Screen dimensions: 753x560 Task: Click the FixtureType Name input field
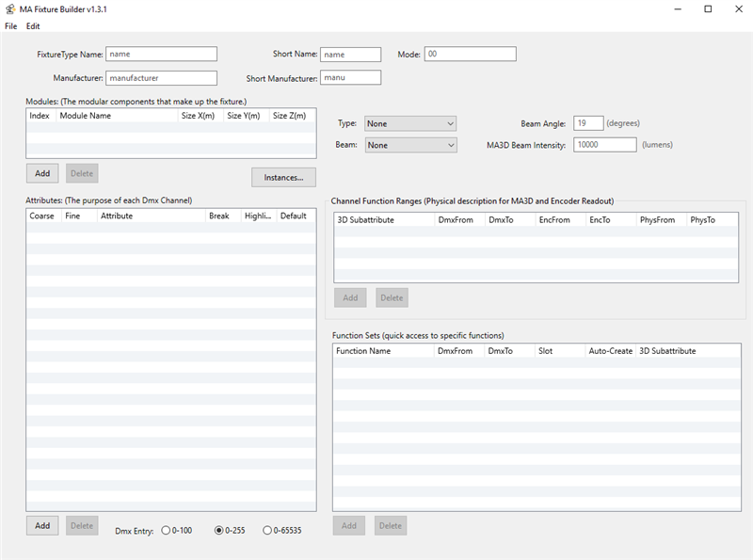(x=161, y=54)
